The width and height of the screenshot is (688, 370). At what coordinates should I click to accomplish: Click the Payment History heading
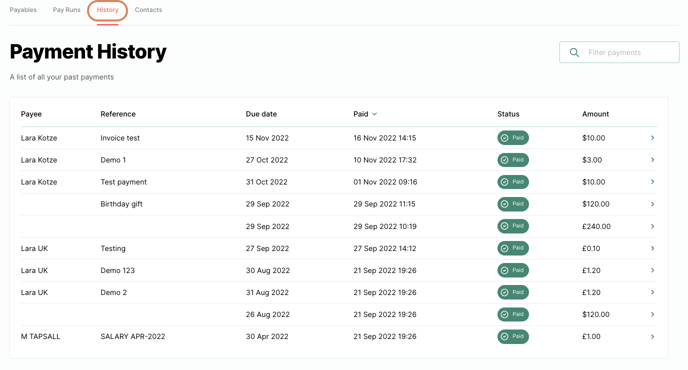pyautogui.click(x=88, y=52)
